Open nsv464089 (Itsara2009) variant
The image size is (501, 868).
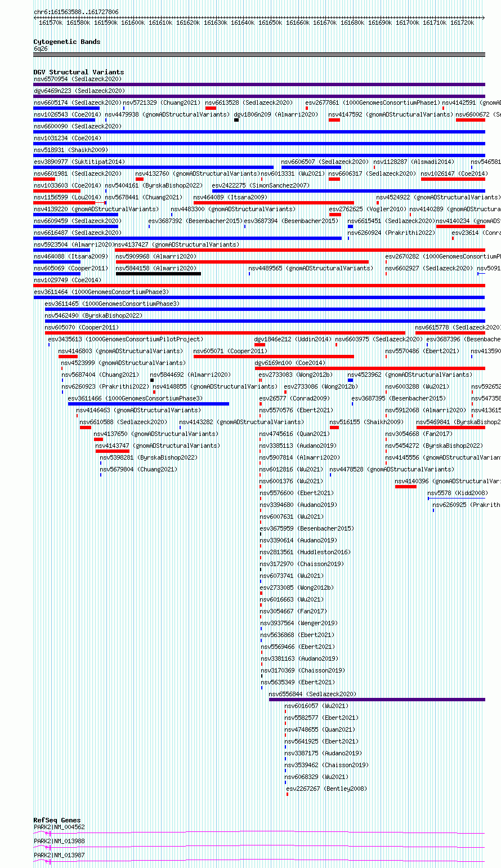click(x=230, y=197)
